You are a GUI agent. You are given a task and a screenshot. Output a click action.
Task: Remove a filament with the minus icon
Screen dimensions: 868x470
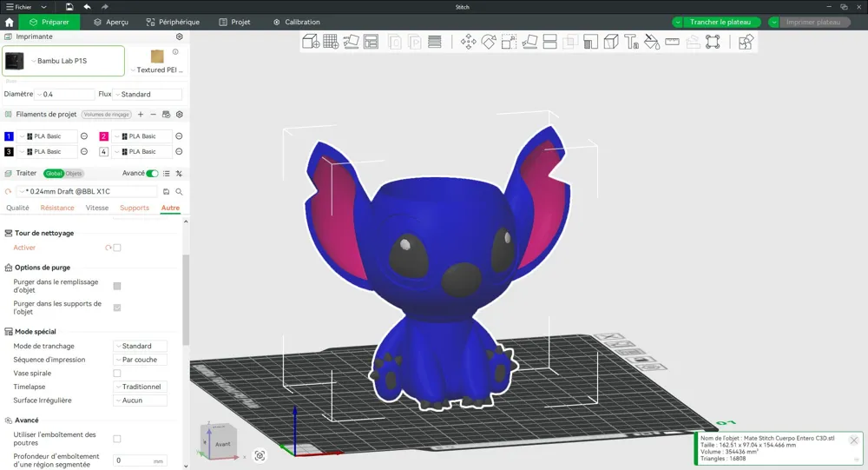pyautogui.click(x=154, y=114)
